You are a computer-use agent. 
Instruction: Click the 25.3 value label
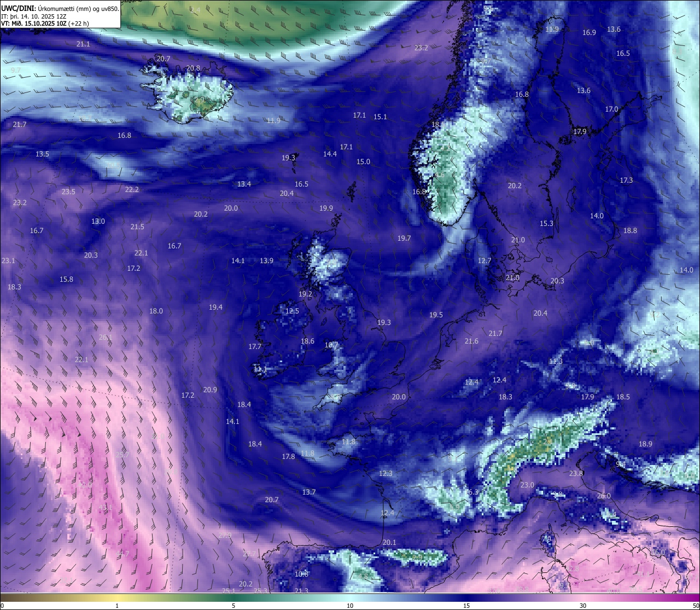(260, 591)
